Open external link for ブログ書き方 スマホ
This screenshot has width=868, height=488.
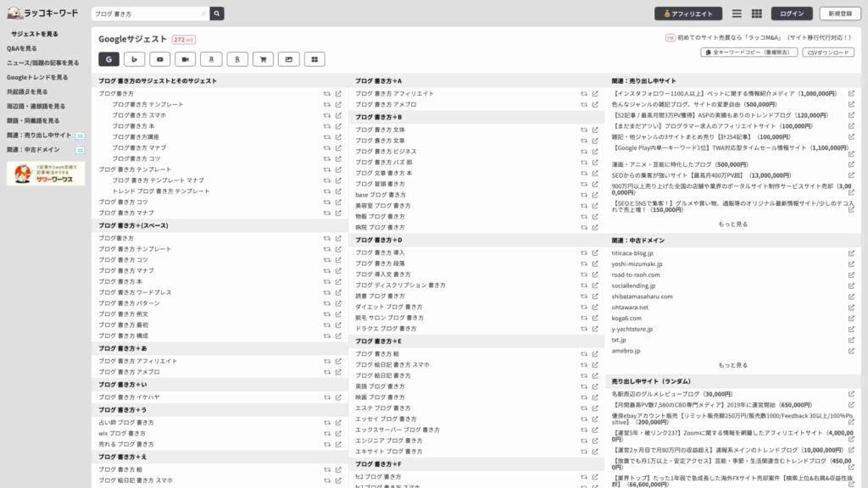[x=338, y=115]
